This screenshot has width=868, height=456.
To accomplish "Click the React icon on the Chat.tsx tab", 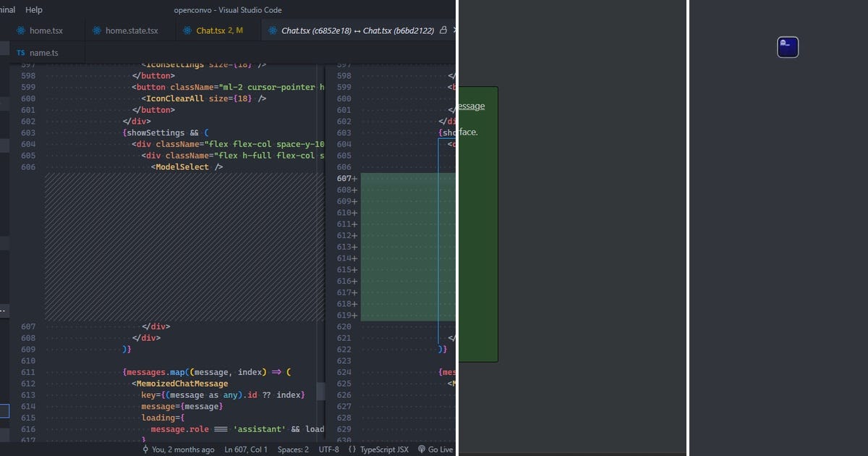I will pos(186,30).
